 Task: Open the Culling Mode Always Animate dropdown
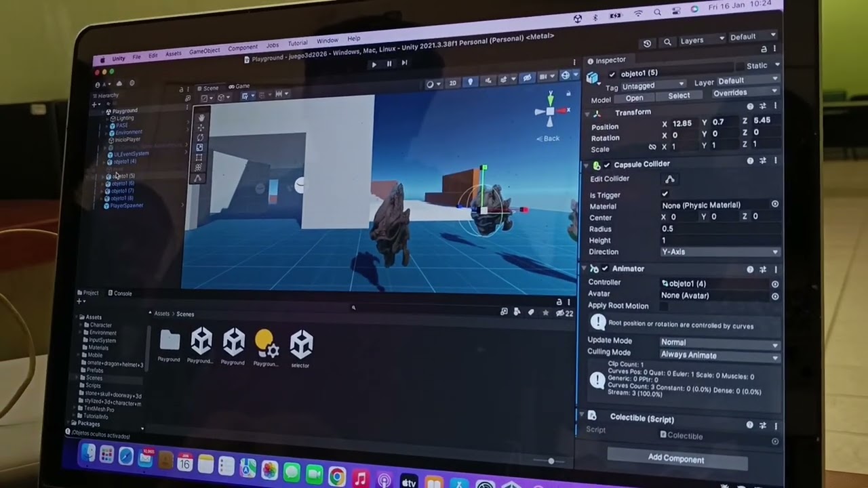click(719, 355)
